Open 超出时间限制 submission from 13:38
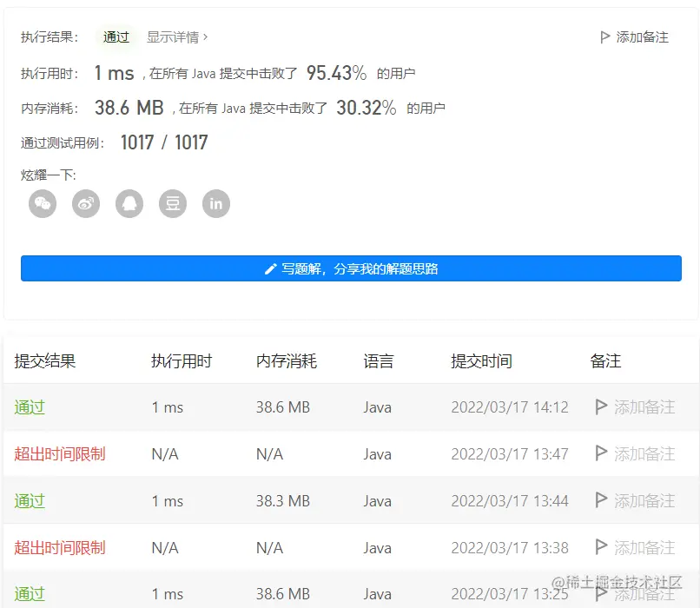This screenshot has width=700, height=608. click(x=60, y=548)
